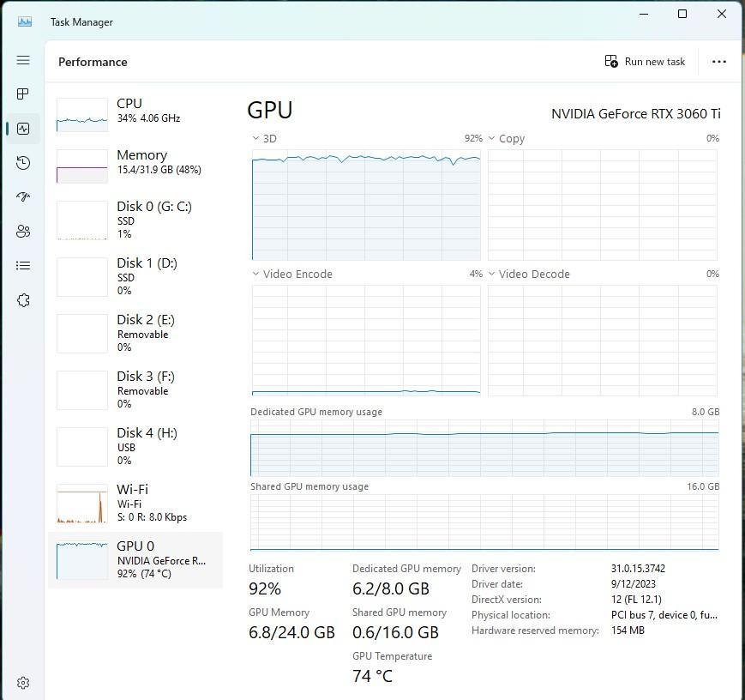Open the Details list icon
The width and height of the screenshot is (745, 700).
coord(23,265)
